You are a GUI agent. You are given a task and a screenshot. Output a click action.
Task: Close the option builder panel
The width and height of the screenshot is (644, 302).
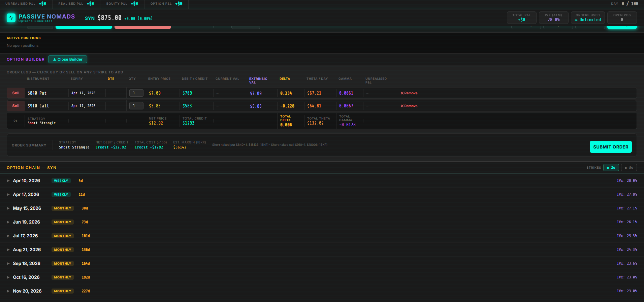coord(68,59)
